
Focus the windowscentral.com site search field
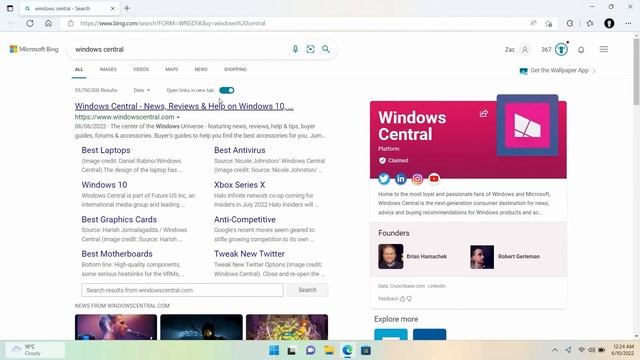tap(182, 290)
